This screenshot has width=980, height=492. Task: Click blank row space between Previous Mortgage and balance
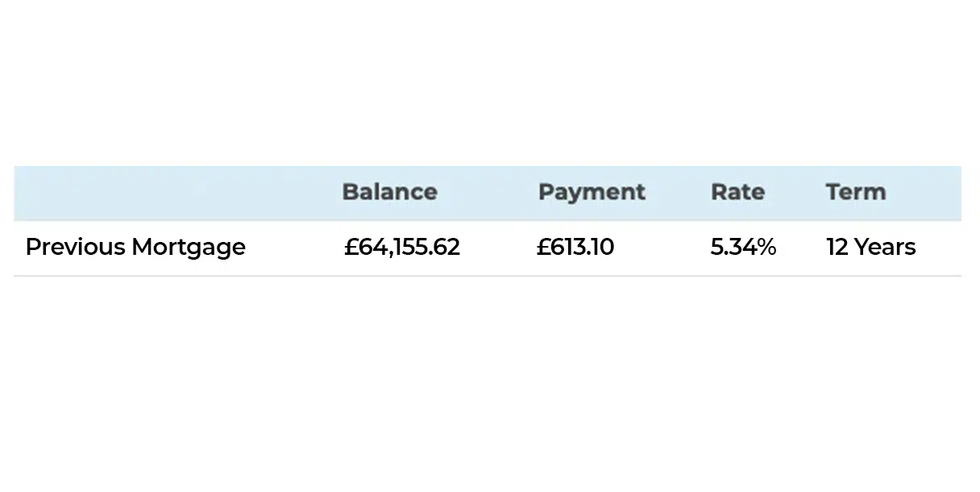point(295,247)
